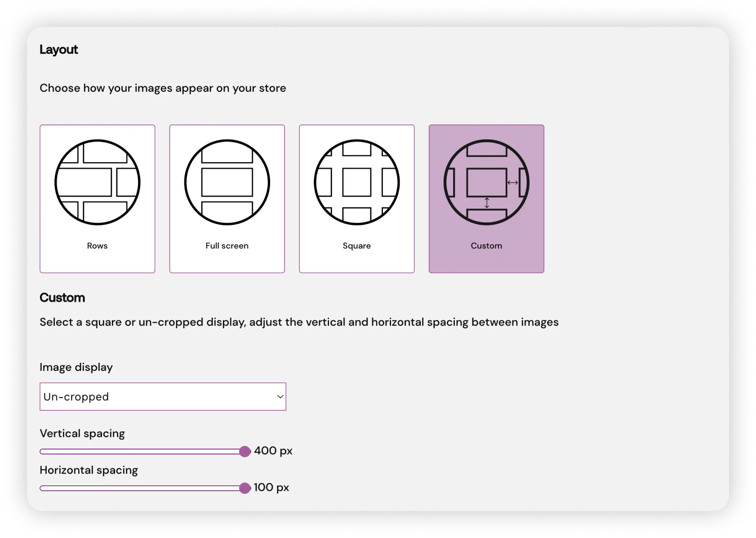This screenshot has height=538, width=756.
Task: Click the Custom card label
Action: click(x=486, y=246)
